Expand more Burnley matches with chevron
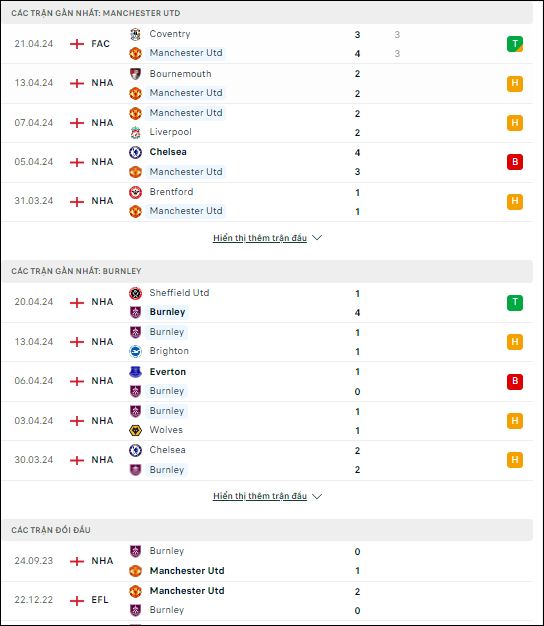 click(x=317, y=496)
